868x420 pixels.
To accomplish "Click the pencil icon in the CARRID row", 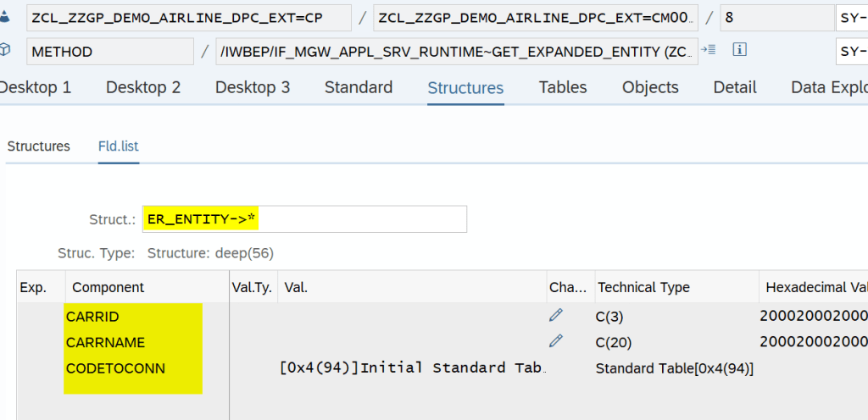I will 555,316.
